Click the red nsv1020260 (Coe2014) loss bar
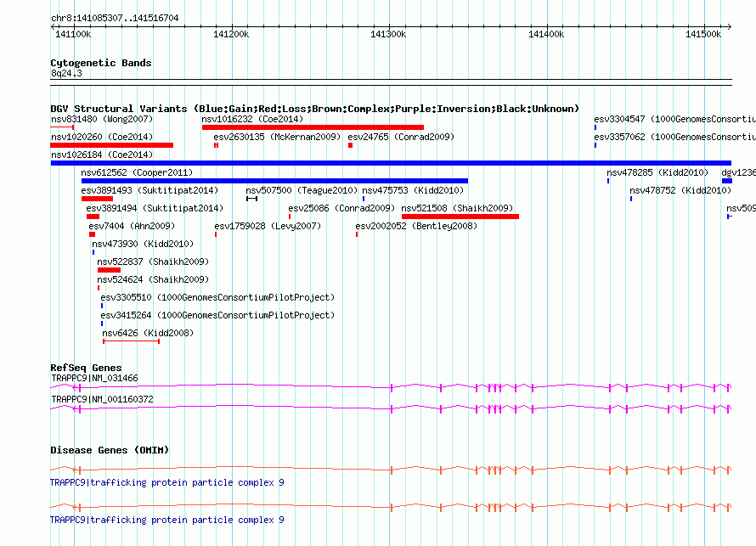This screenshot has width=756, height=546. point(112,145)
